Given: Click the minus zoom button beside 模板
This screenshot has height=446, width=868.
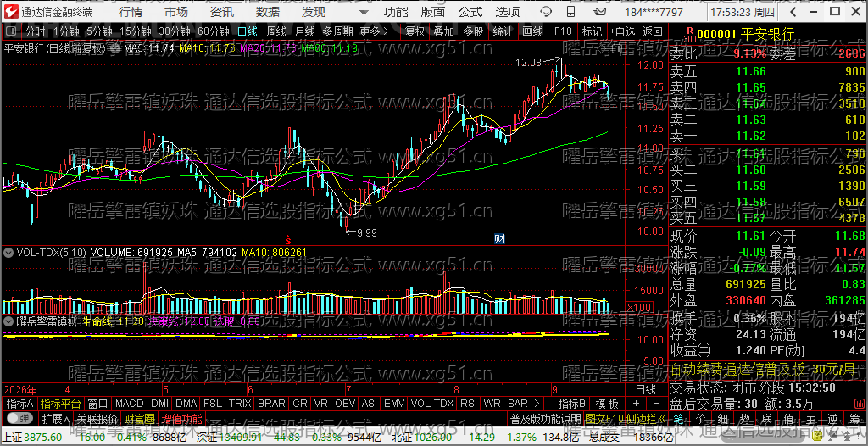Looking at the screenshot, I should (x=657, y=404).
